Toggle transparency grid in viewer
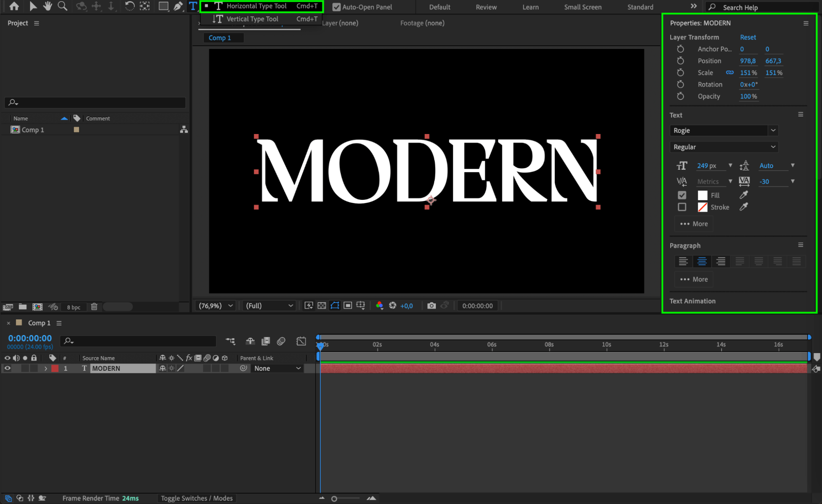Screen dimensions: 822x504 point(322,305)
